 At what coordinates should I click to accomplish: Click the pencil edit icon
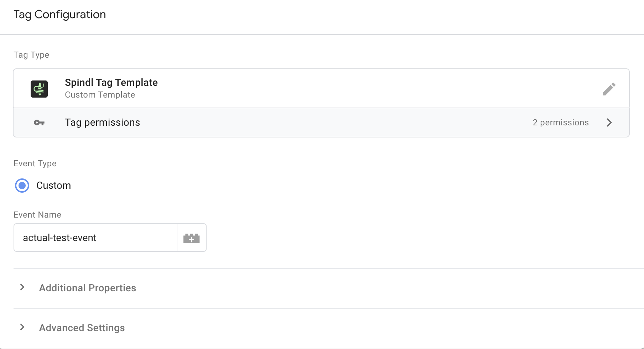click(x=609, y=89)
